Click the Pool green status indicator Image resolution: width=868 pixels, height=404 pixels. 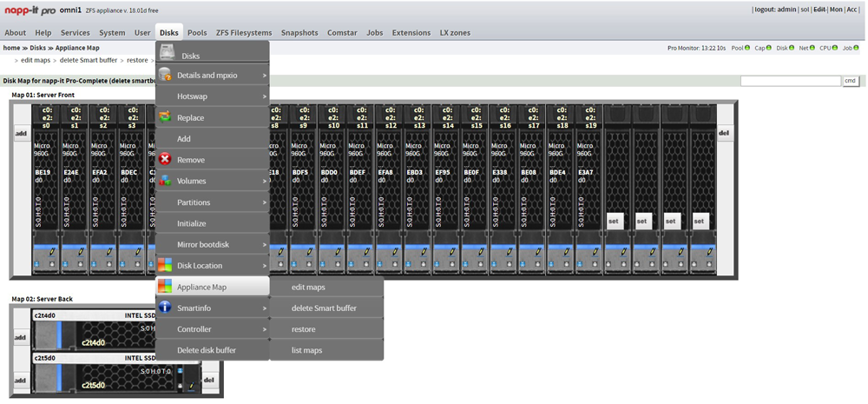[747, 48]
